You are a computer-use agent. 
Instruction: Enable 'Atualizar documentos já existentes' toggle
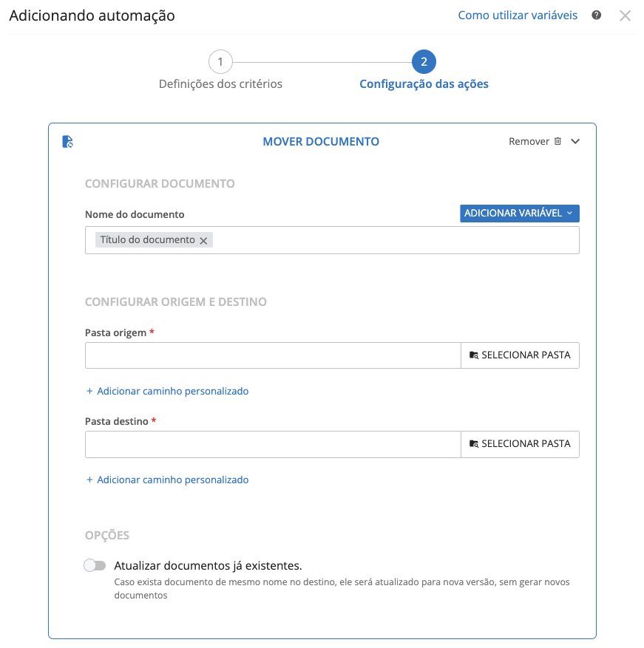click(x=95, y=566)
